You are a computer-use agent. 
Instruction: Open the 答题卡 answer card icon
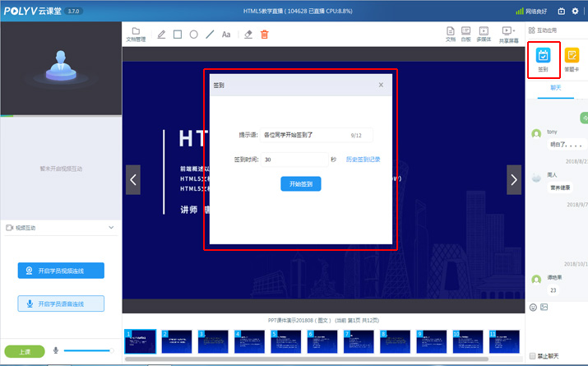[x=572, y=56]
